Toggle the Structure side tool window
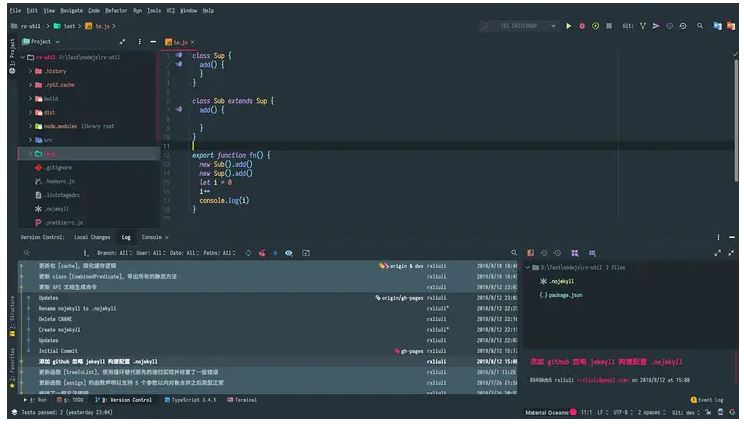Viewport: 744px width, 424px height. (x=12, y=316)
